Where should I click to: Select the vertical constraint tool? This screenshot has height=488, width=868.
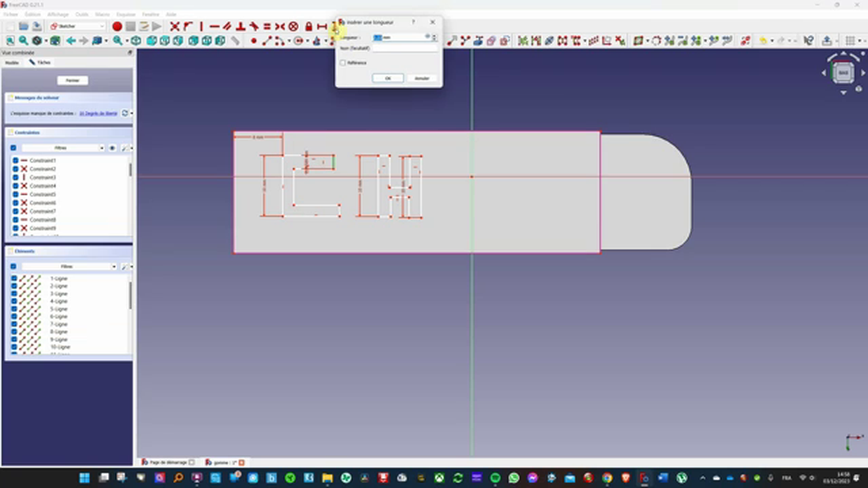[x=201, y=26]
